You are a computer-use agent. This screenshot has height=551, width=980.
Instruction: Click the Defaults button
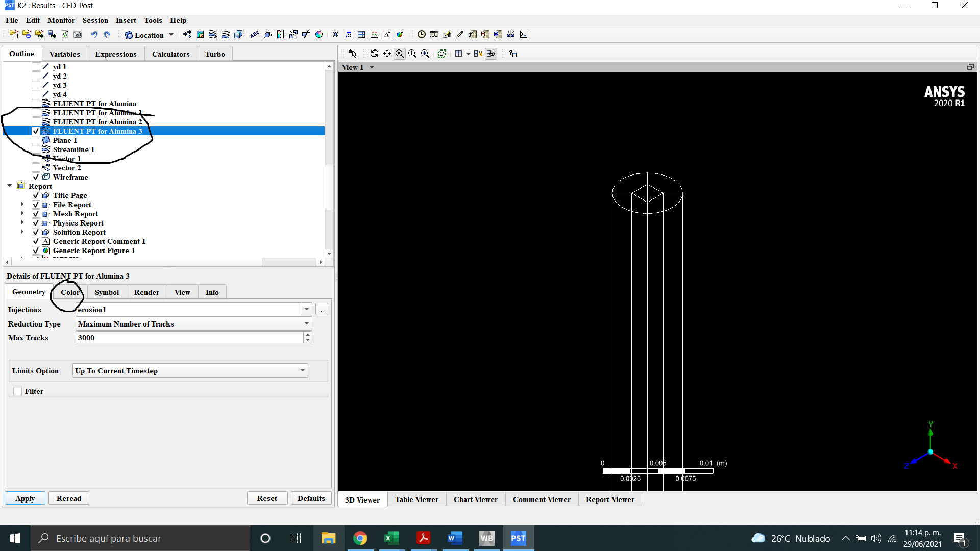tap(311, 498)
